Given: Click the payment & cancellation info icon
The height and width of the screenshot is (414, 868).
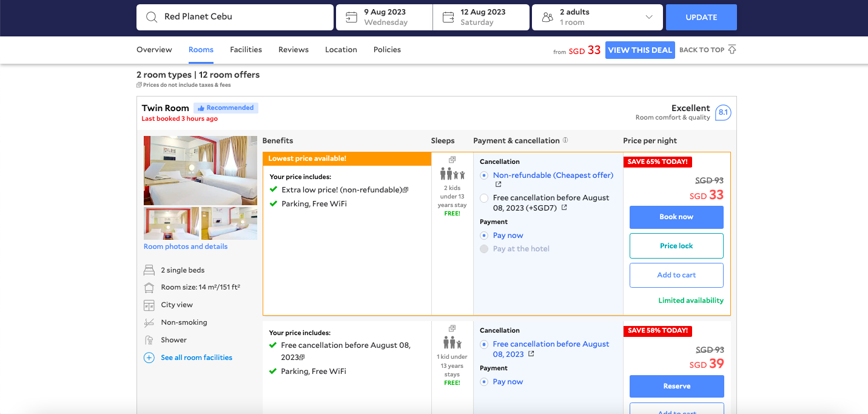Looking at the screenshot, I should click(565, 140).
